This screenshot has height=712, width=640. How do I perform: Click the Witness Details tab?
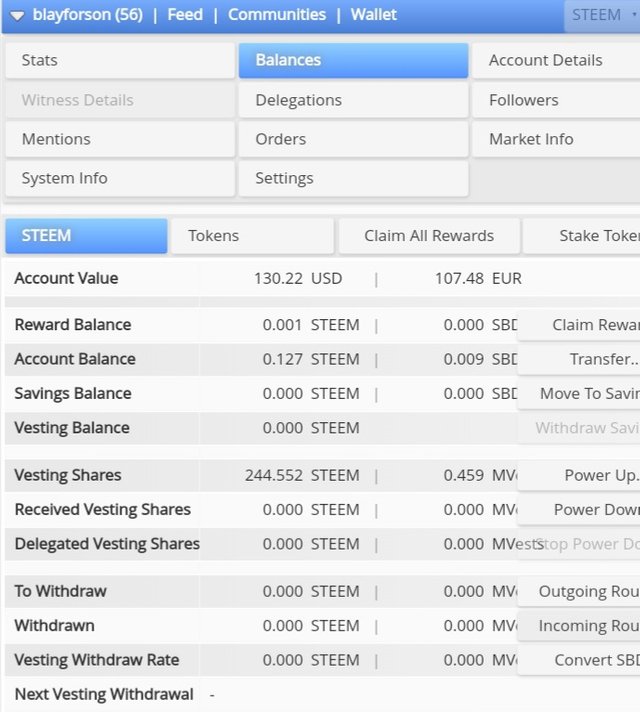[x=120, y=100]
